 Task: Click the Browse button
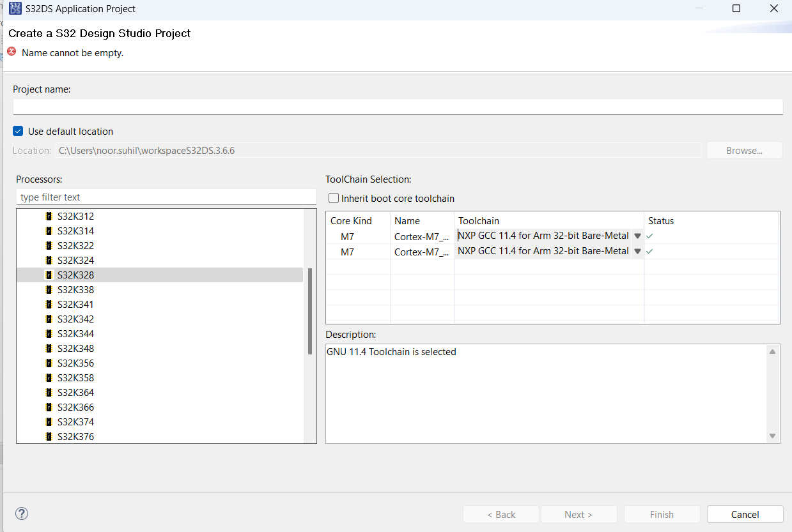tap(745, 151)
